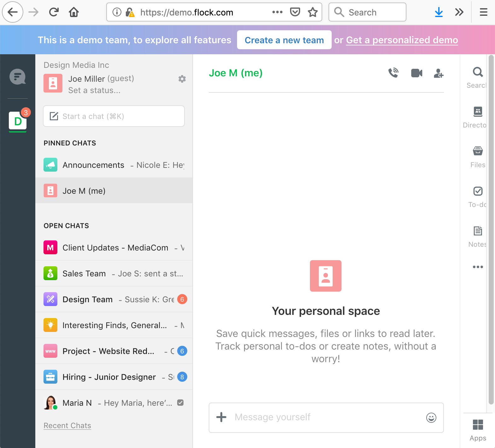Click the Joe M (me) chat title
Viewport: 495px width, 448px height.
(236, 73)
